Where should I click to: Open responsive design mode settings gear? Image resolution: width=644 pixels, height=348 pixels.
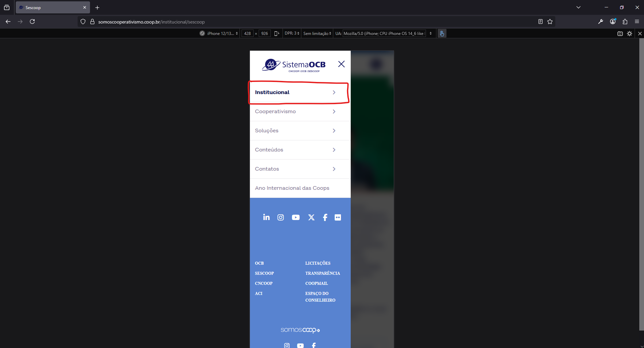630,33
